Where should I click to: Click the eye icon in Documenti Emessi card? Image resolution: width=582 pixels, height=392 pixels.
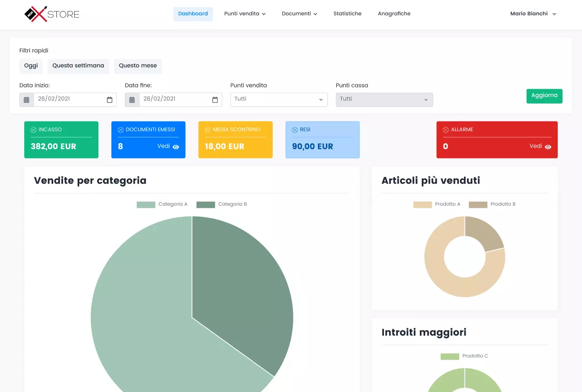click(x=176, y=147)
